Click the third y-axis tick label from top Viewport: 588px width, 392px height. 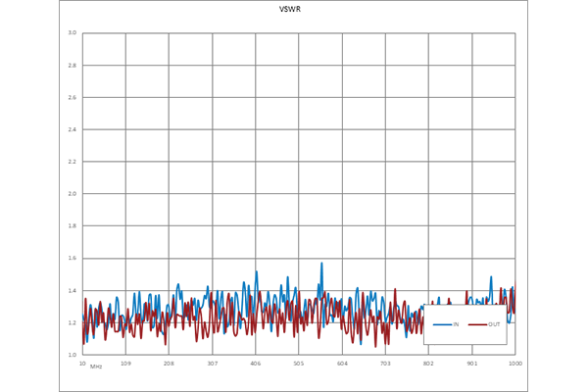tap(71, 98)
